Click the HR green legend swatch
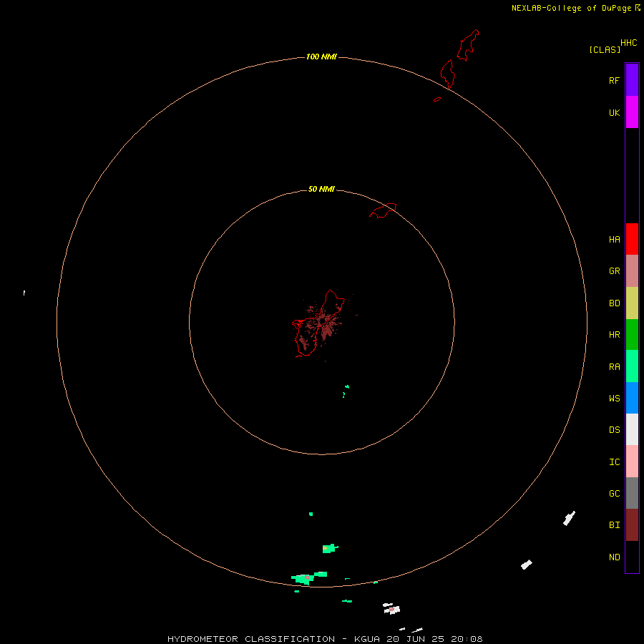The height and width of the screenshot is (644, 644). [632, 334]
